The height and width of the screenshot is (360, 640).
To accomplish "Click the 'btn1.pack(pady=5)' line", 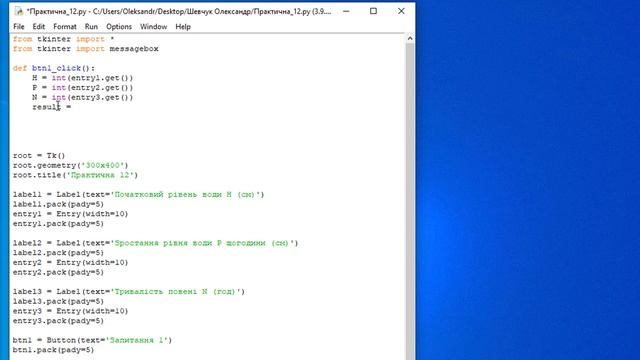I will (x=53, y=350).
